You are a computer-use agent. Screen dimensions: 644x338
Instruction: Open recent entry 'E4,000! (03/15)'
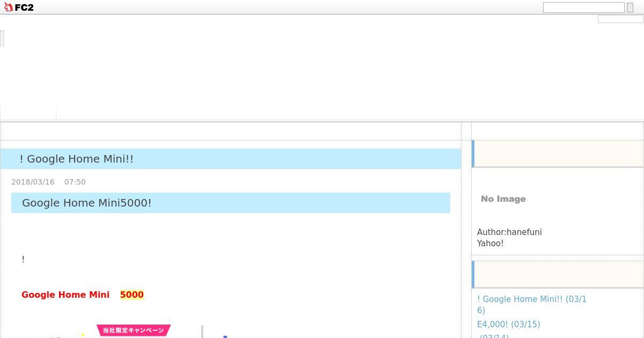[x=508, y=324]
